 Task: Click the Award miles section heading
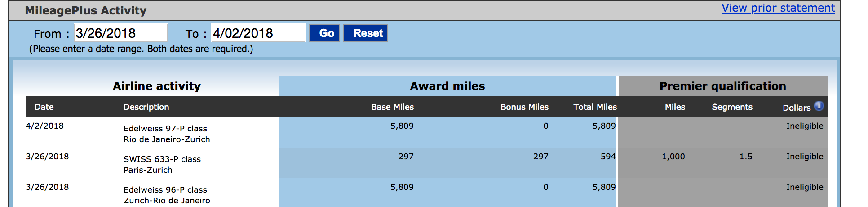click(447, 86)
